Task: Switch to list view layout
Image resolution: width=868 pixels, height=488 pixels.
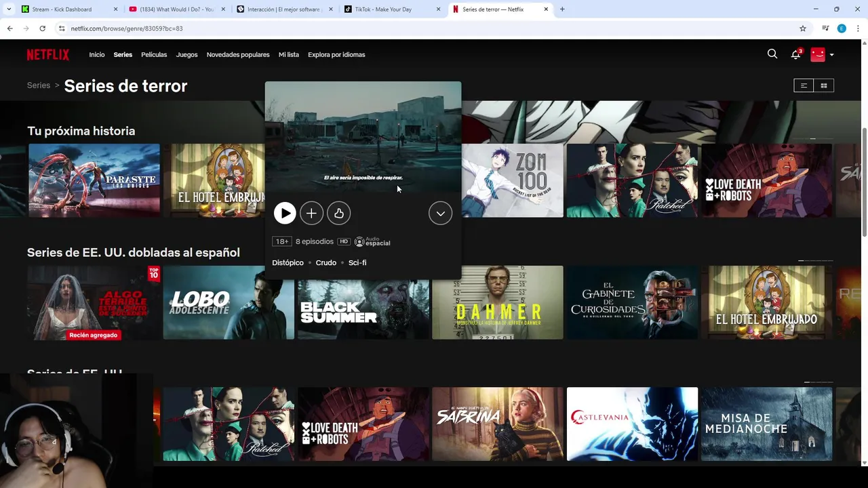Action: (804, 85)
